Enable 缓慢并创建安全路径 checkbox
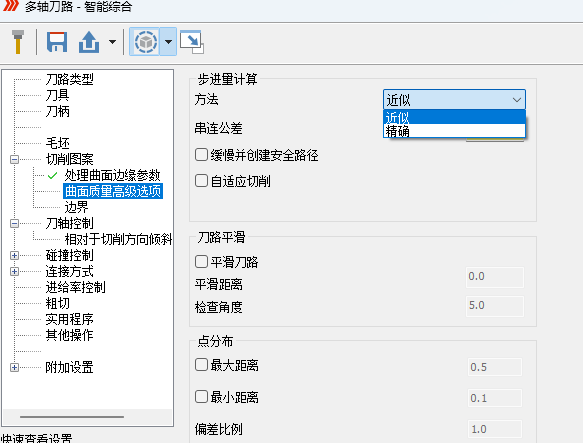Viewport: 583px width, 443px height. 201,155
